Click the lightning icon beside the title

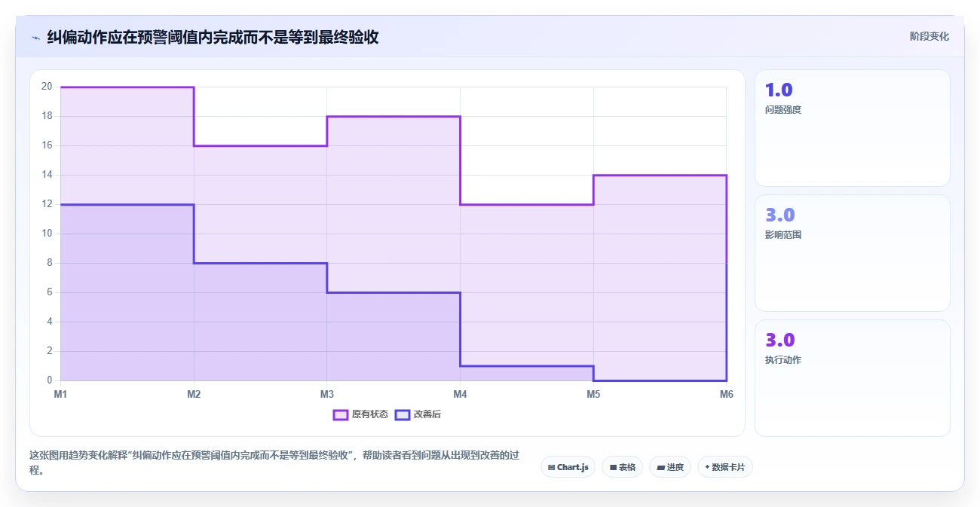tap(35, 38)
